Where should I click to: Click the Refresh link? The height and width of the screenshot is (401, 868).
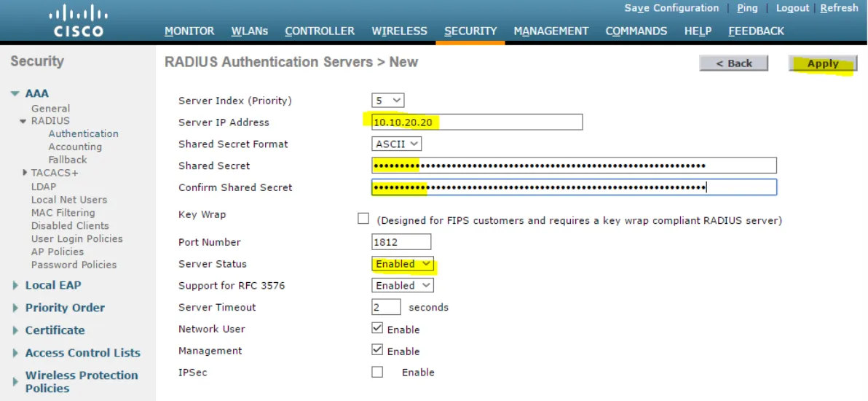(839, 8)
